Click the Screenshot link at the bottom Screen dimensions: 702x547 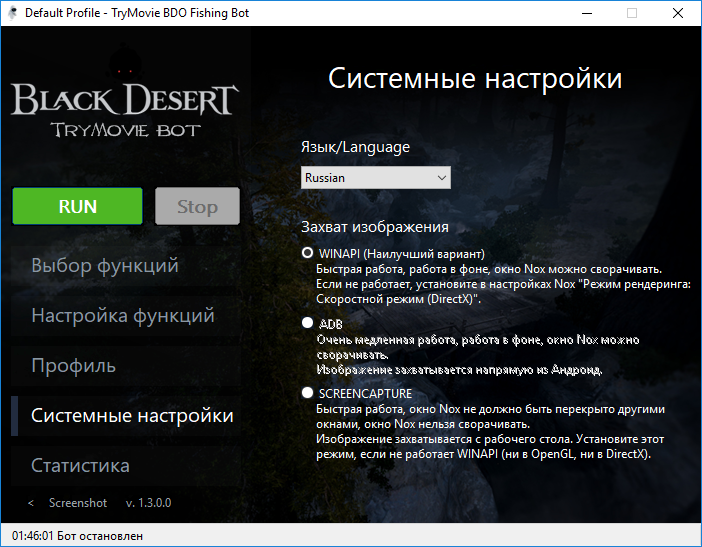point(78,503)
